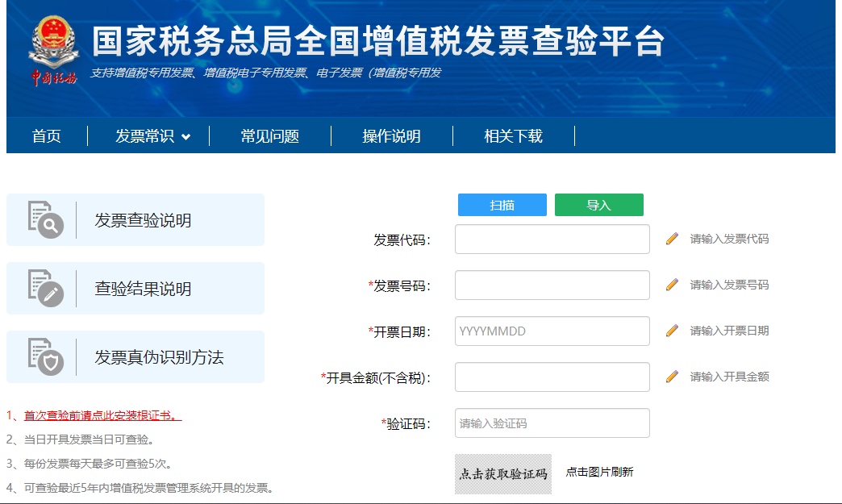Click the 国家税务总局全国增值税发票查验平台 title
This screenshot has height=504, width=842.
point(378,41)
